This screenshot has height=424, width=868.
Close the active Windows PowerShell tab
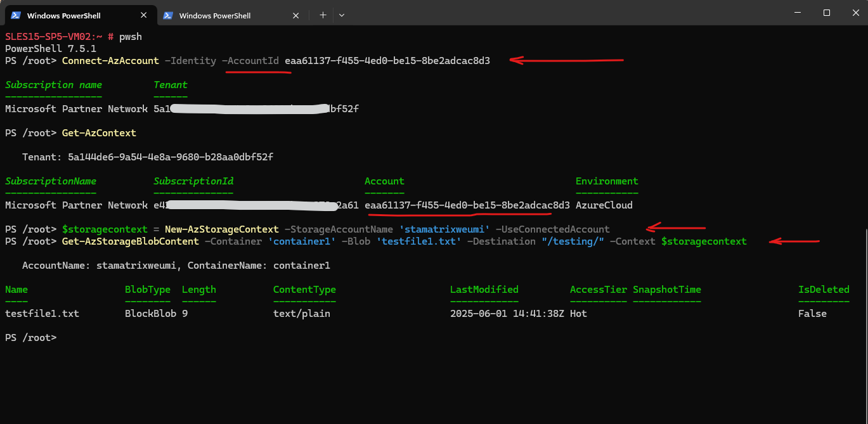pos(144,15)
